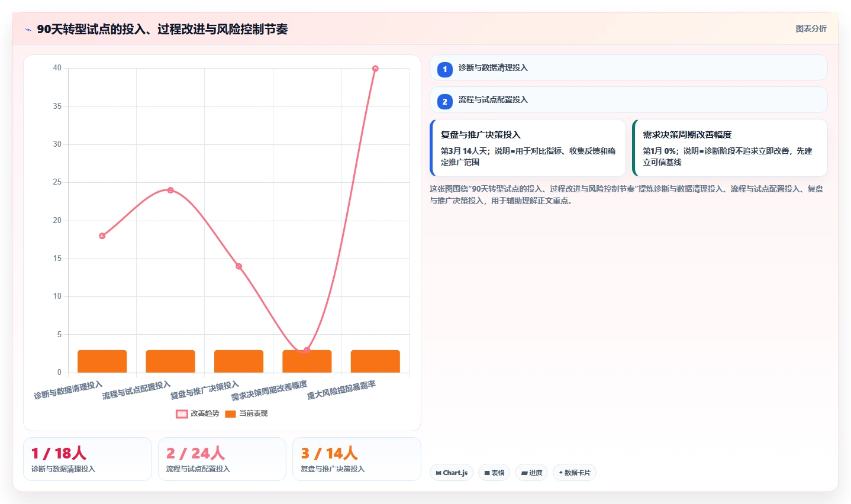This screenshot has height=504, width=851.
Task: Click the orange bar for 流程与试点配置投入
Action: pyautogui.click(x=170, y=361)
